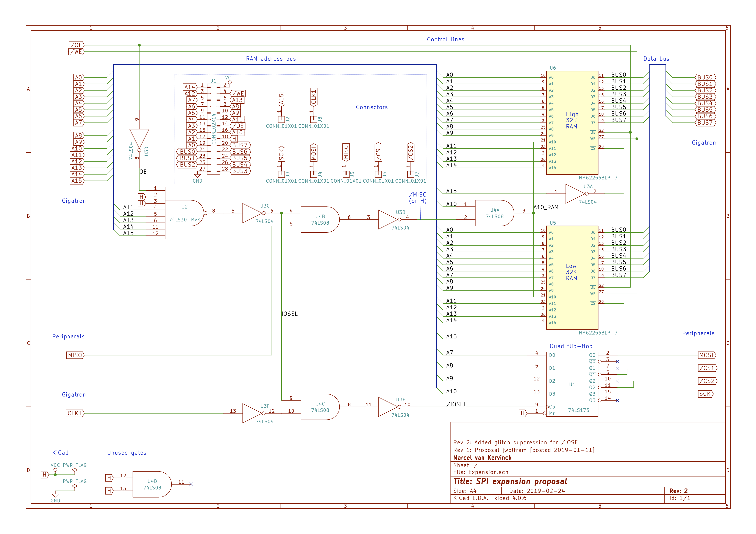Select the 'Quad flip-flop' annotation

(571, 346)
